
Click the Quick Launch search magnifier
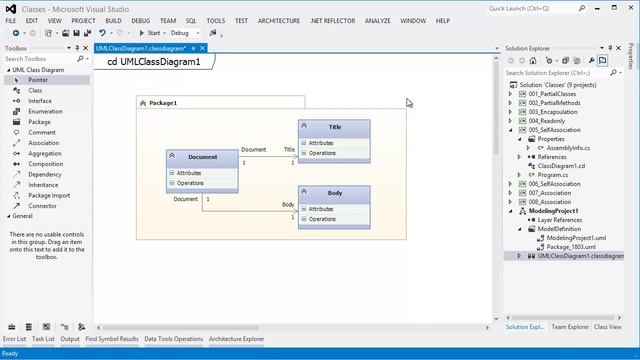pos(582,8)
